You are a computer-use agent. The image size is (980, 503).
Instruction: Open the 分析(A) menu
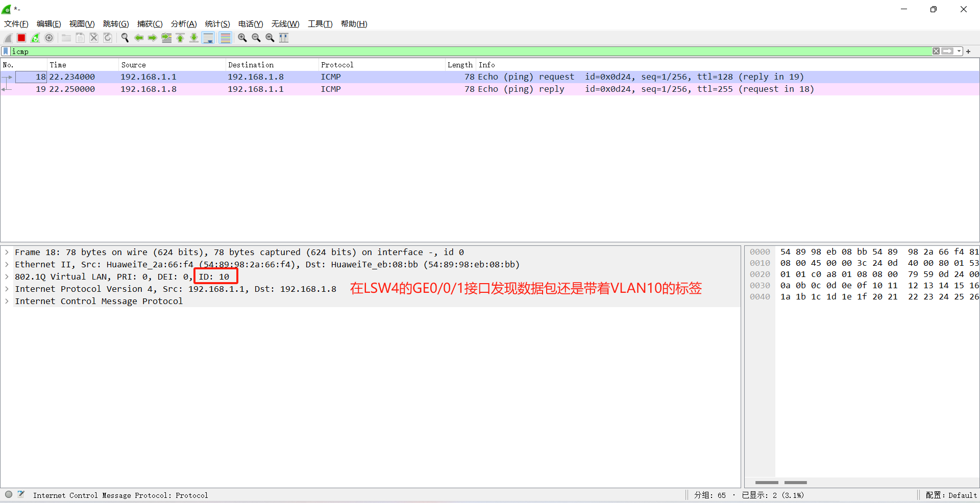click(184, 24)
